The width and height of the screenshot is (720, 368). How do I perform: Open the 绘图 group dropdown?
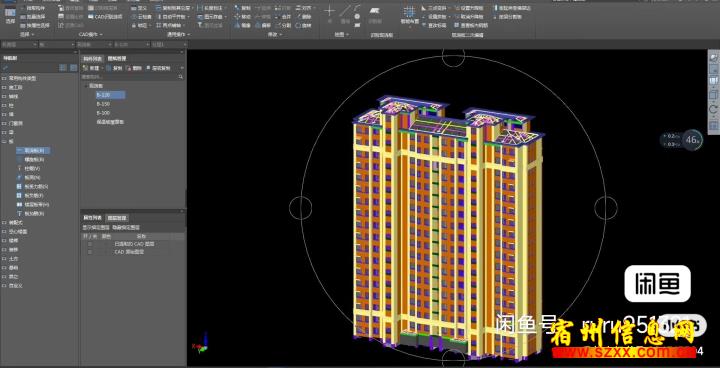(x=341, y=34)
